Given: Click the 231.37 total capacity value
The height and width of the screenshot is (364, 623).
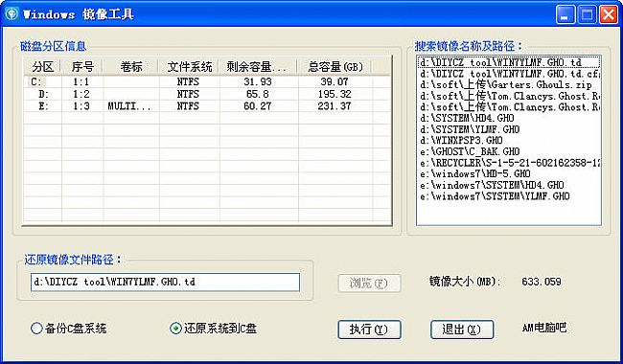Looking at the screenshot, I should (335, 106).
